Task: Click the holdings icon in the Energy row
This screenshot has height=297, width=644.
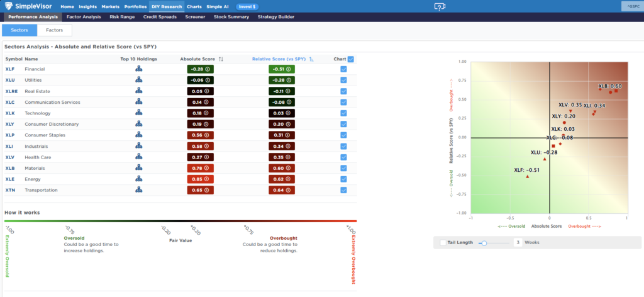Action: coord(138,179)
